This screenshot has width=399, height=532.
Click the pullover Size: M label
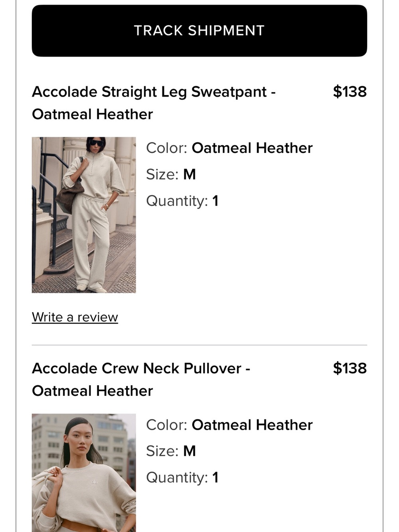171,451
